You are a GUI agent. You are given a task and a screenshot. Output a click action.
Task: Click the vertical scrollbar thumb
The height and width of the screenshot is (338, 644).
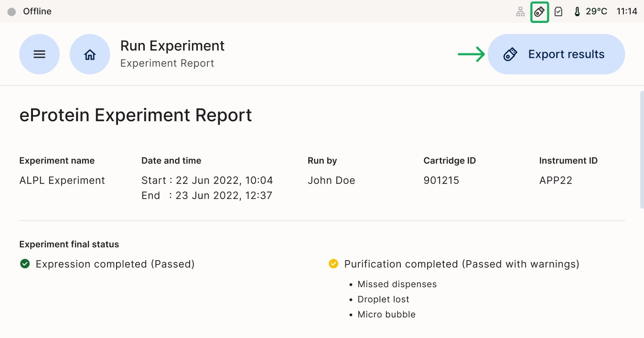(642, 149)
